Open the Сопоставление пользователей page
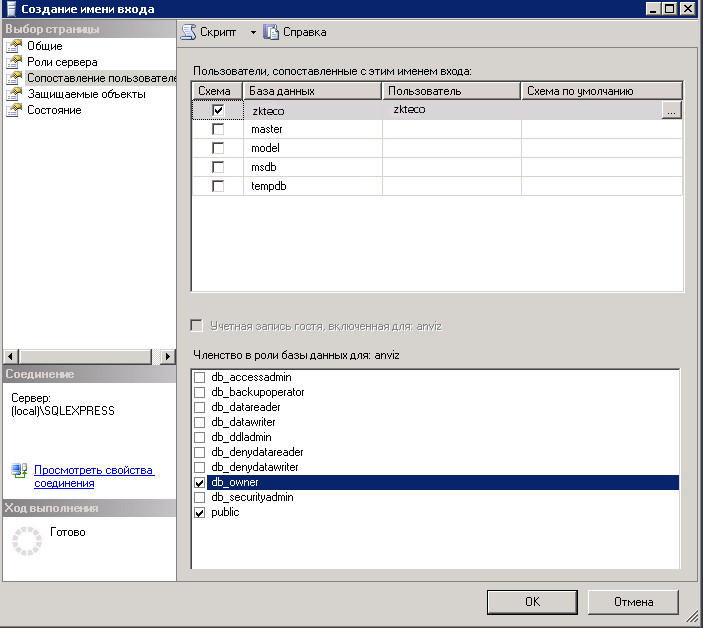 101,78
